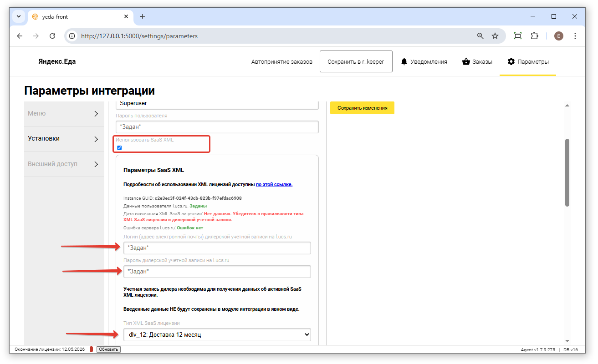
Task: Click the Обновить button in the status bar
Action: [x=108, y=349]
